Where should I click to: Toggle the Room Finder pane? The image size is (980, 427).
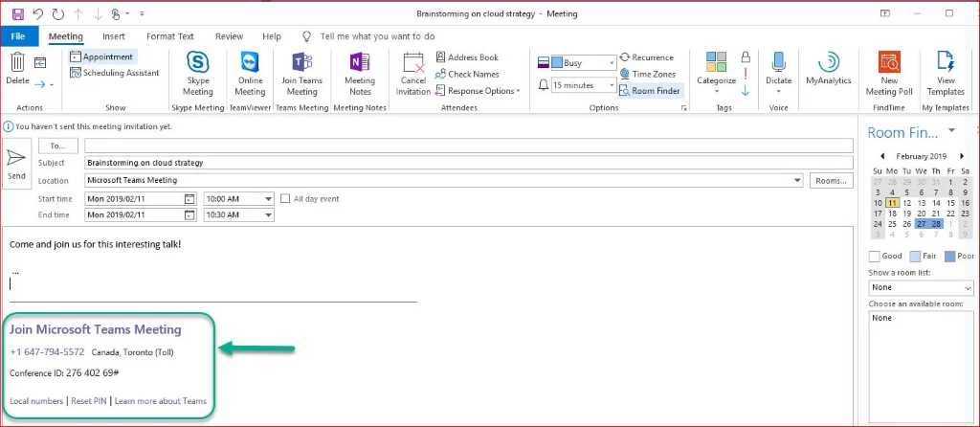point(650,91)
